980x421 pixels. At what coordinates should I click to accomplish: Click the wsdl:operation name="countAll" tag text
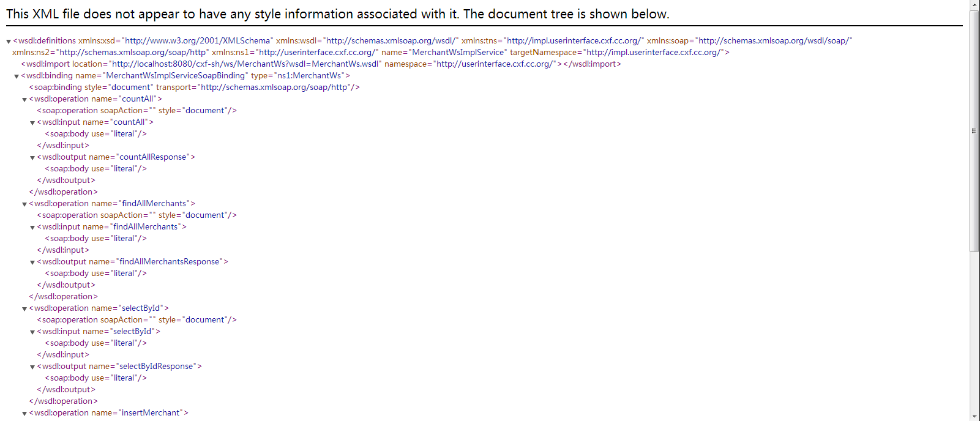(95, 99)
